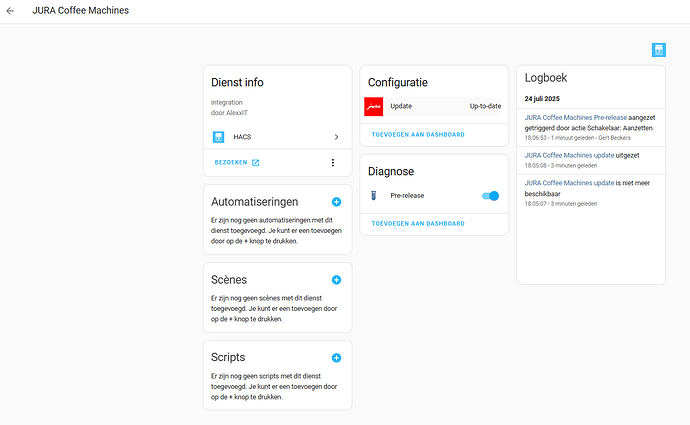Add a new scene with plus icon
The width and height of the screenshot is (690, 425).
[336, 280]
